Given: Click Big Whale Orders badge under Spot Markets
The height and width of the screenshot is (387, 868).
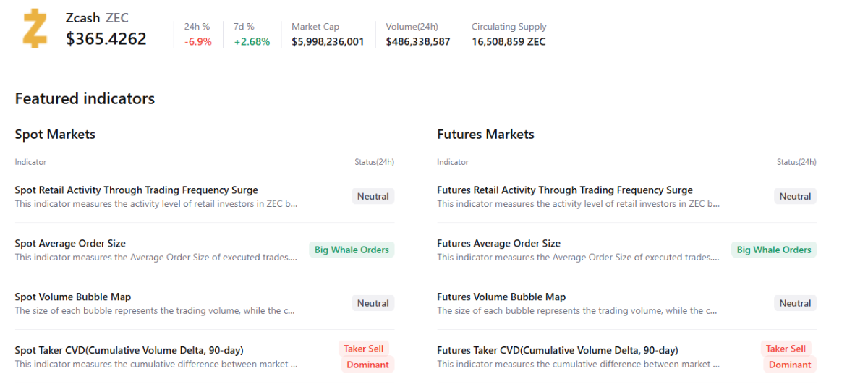Looking at the screenshot, I should 352,250.
